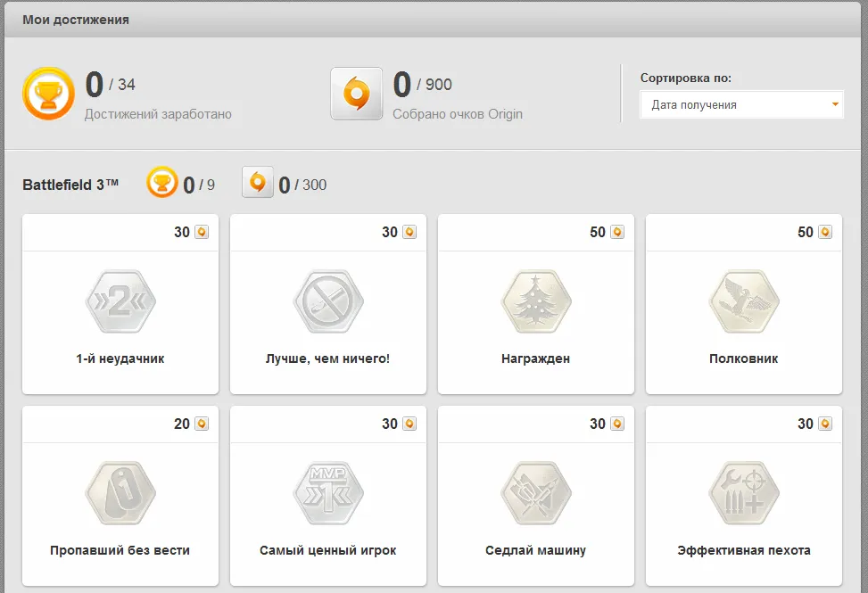Click the Battlefield 3™ game title

tap(70, 185)
